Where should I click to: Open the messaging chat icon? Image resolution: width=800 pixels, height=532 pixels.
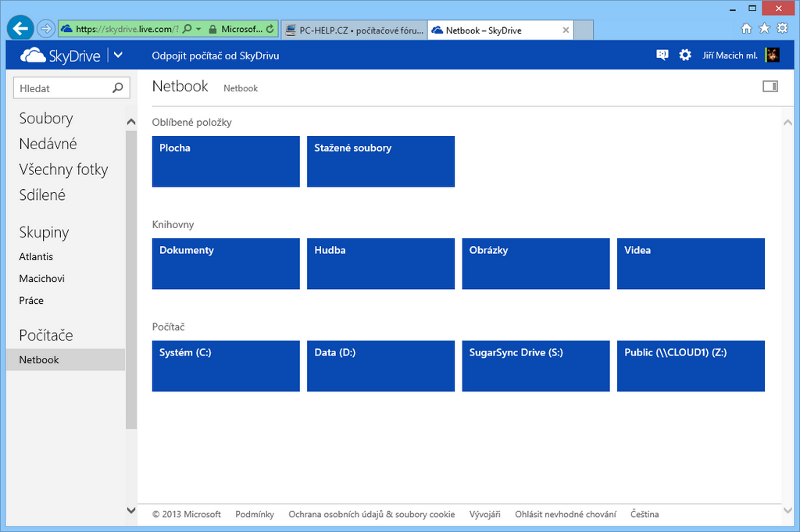click(662, 55)
